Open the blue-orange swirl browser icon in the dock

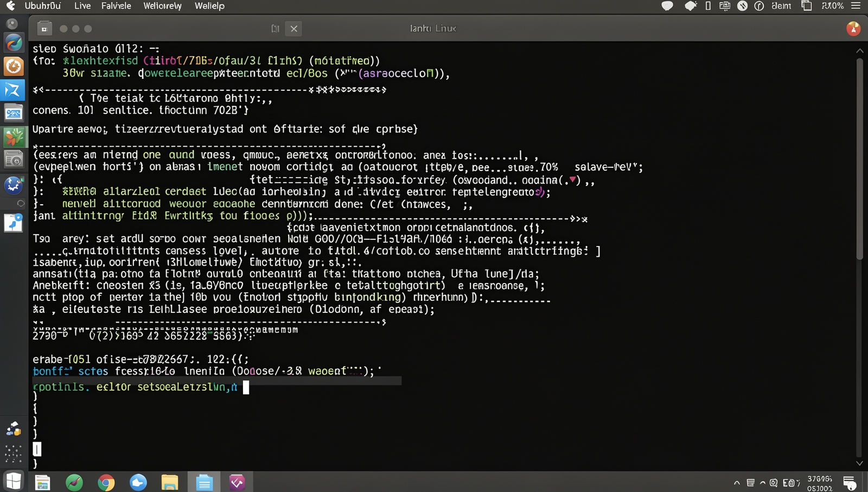click(x=14, y=43)
